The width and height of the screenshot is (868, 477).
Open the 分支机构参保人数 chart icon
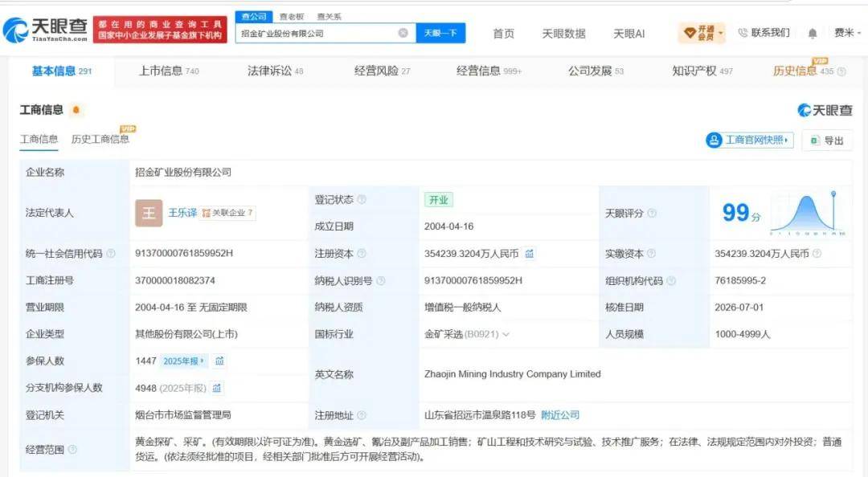[216, 388]
